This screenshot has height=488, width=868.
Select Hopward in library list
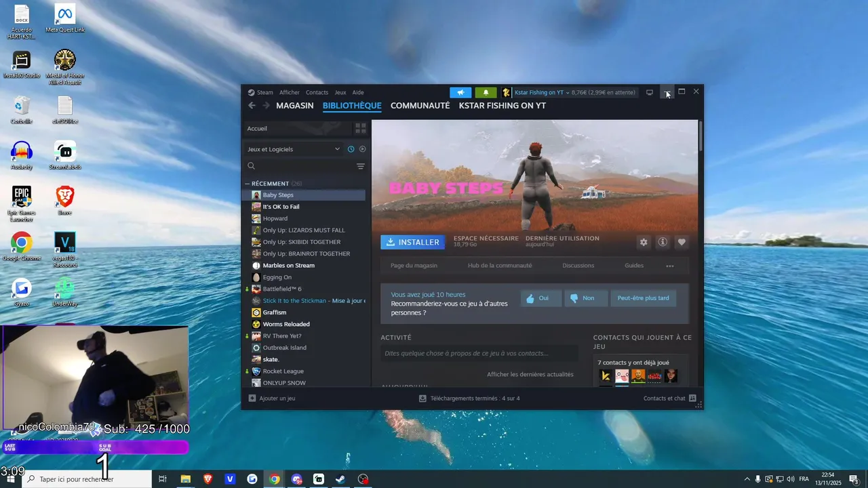pos(304,218)
